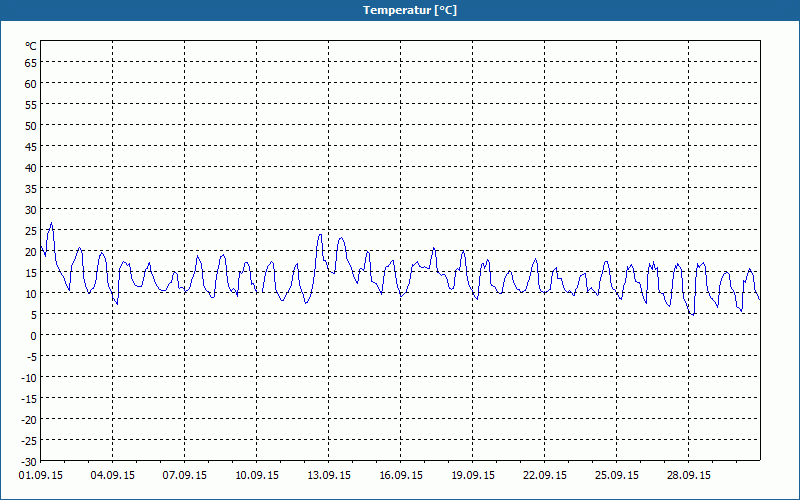The height and width of the screenshot is (500, 800).
Task: Click the 'Temperatur [°C]' chart title
Action: pos(410,10)
